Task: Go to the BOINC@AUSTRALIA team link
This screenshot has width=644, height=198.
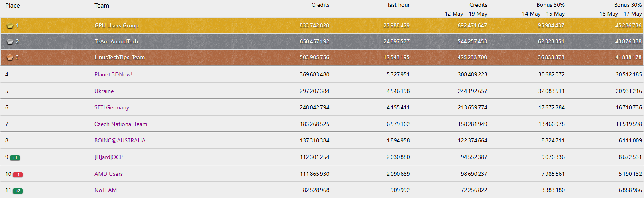Action: [x=120, y=140]
